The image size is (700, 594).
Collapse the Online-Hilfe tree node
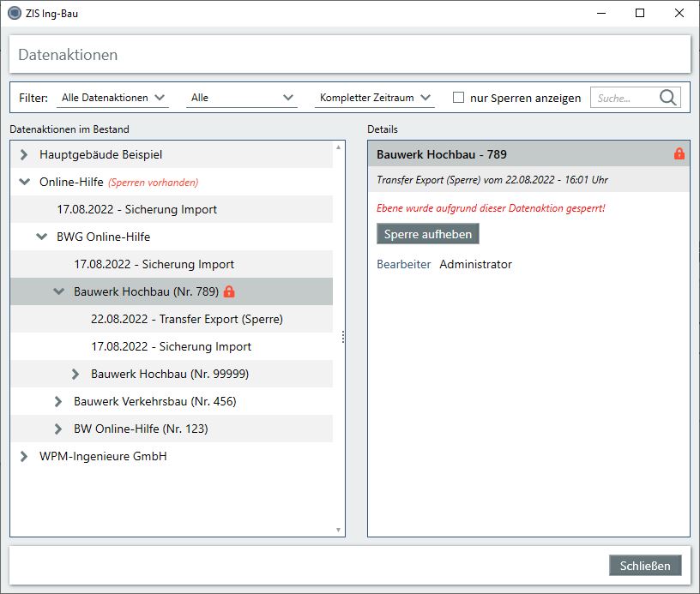pos(24,182)
